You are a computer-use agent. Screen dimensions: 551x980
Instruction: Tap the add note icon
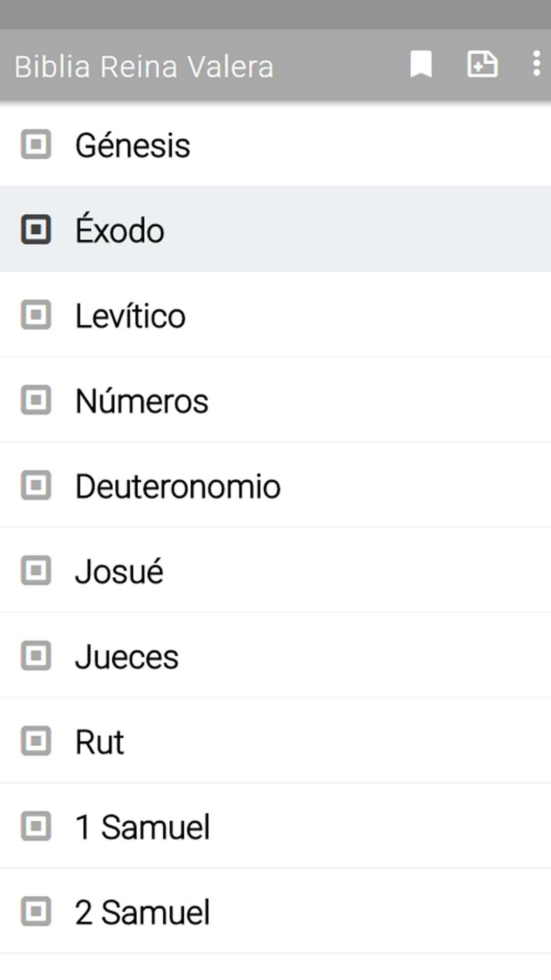482,64
